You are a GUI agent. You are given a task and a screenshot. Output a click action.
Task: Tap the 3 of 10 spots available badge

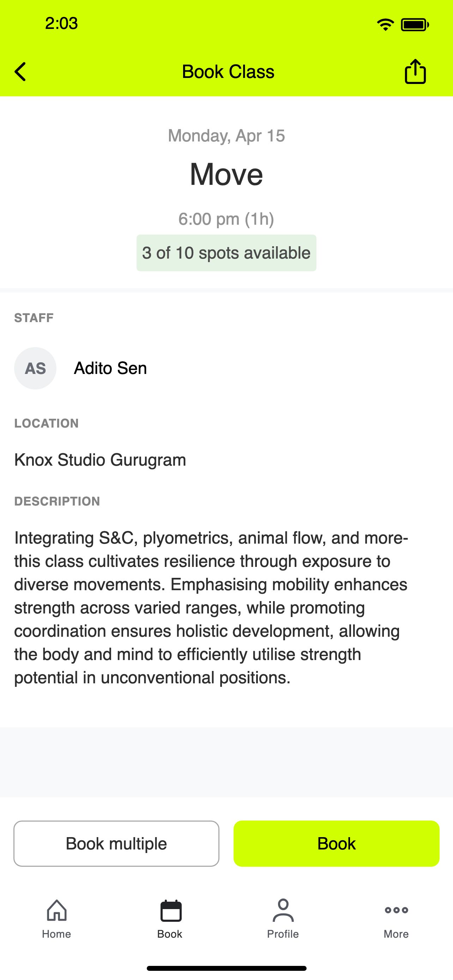point(226,253)
